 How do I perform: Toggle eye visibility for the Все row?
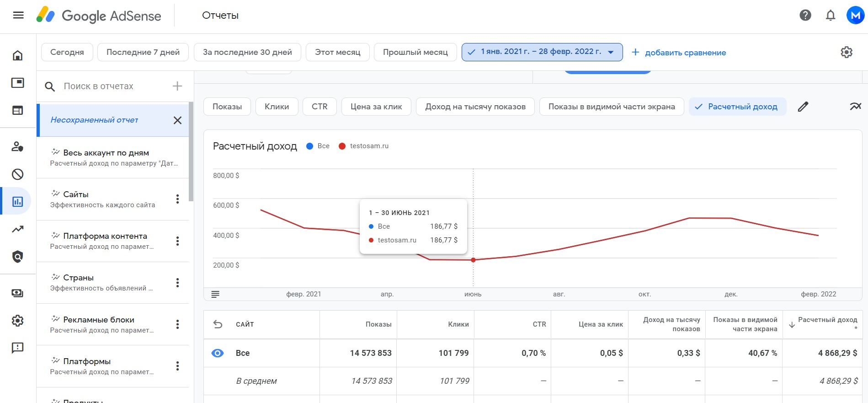click(218, 353)
